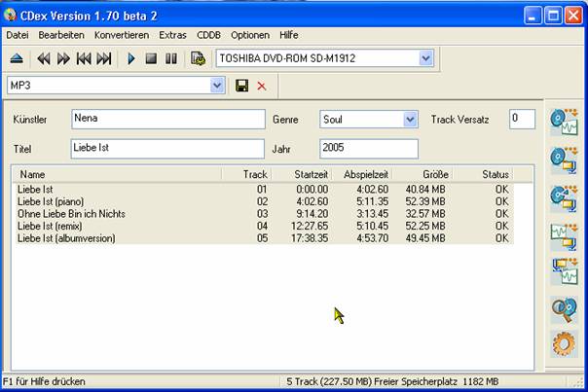This screenshot has height=392, width=588.
Task: Select track 'Liebe Ist (remix)'
Action: pyautogui.click(x=263, y=226)
